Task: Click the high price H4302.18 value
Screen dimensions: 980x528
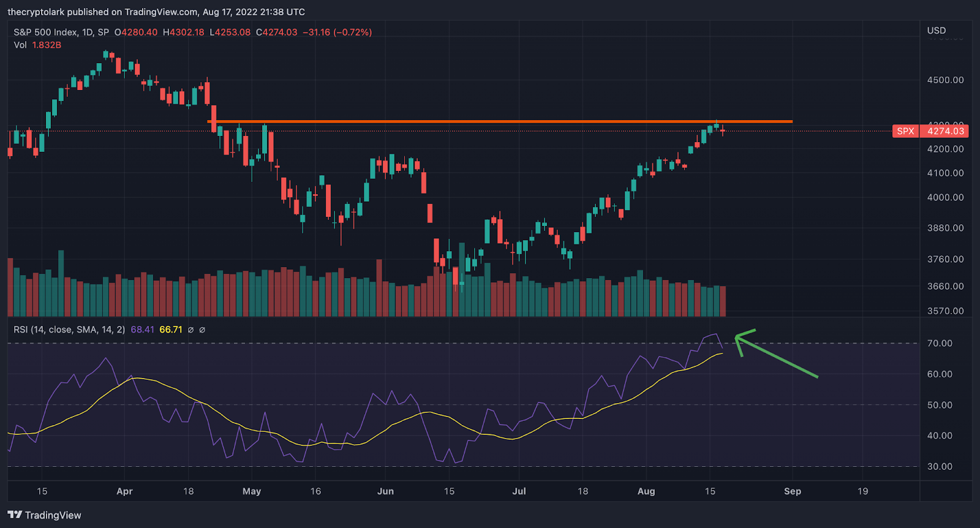Action: tap(183, 32)
